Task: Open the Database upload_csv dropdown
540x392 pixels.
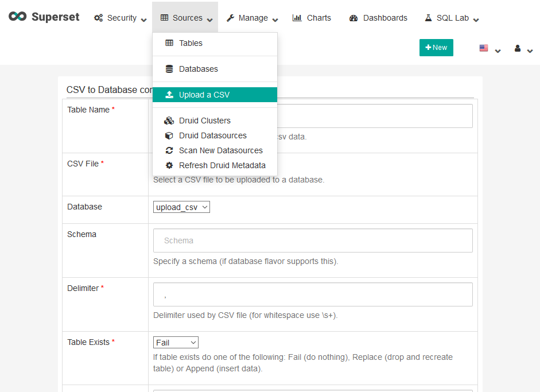Action: [181, 207]
